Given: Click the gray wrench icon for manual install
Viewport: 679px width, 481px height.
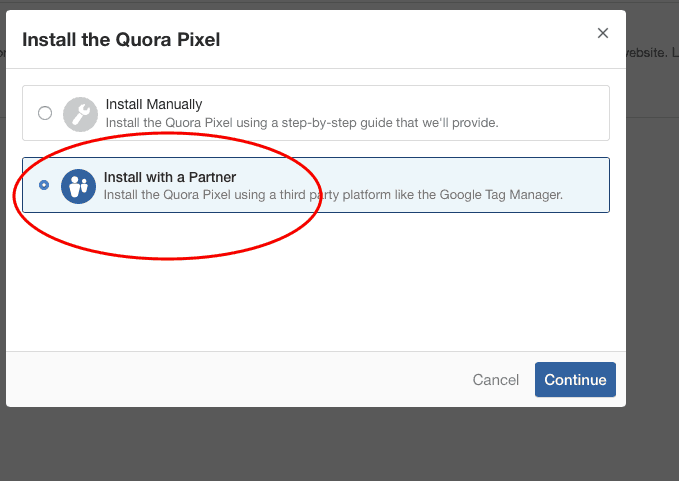Looking at the screenshot, I should tap(80, 114).
